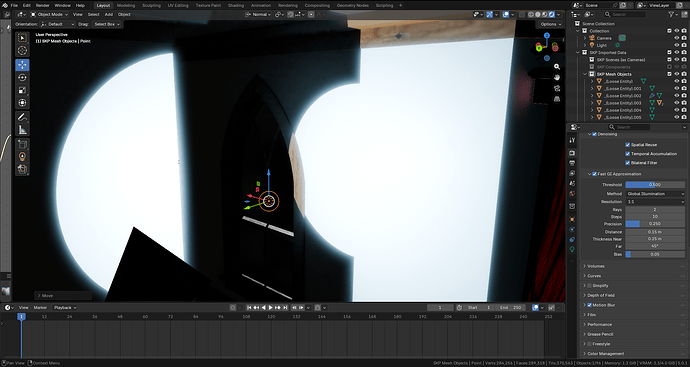Activate the Rotate tool
This screenshot has width=690, height=367.
tap(22, 77)
